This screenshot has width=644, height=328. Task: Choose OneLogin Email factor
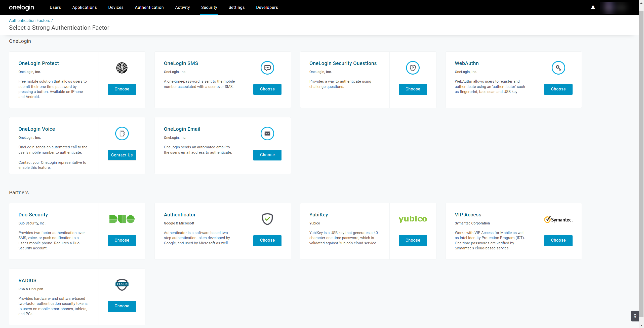[x=267, y=155]
